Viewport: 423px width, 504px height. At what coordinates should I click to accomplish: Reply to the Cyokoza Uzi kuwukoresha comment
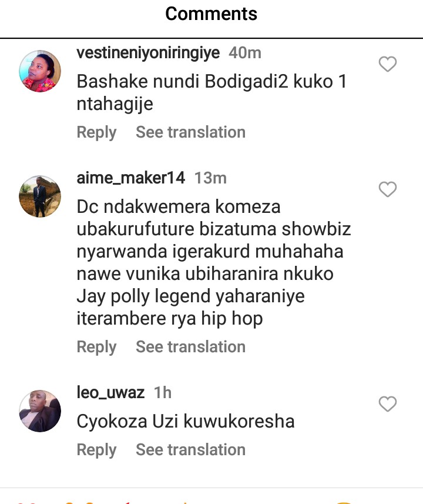pos(96,450)
